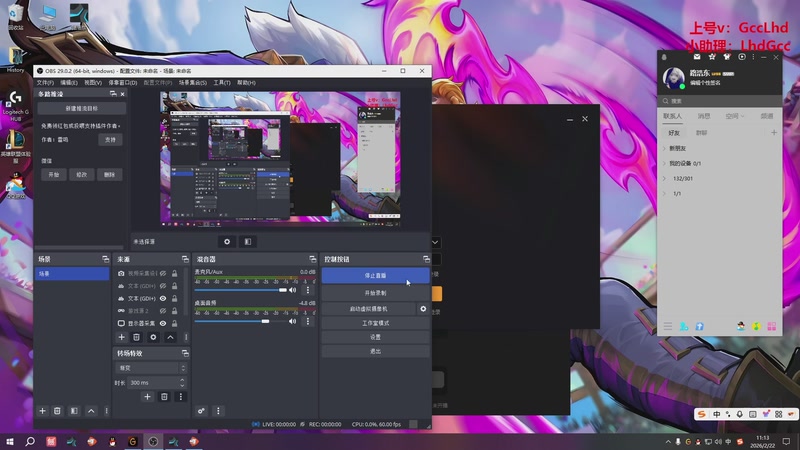The width and height of the screenshot is (800, 450).
Task: Open the OBS Docks menu
Action: [x=122, y=83]
